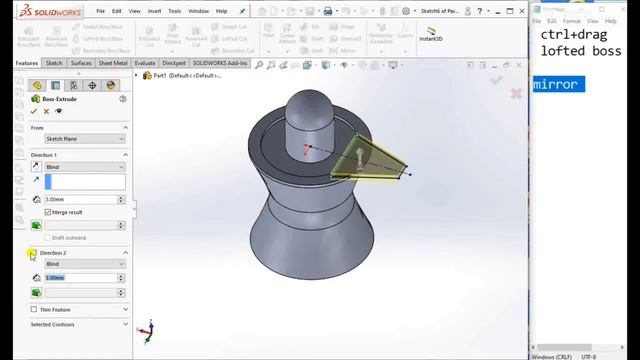Click the Section View icon
The width and height of the screenshot is (640, 360).
[295, 65]
